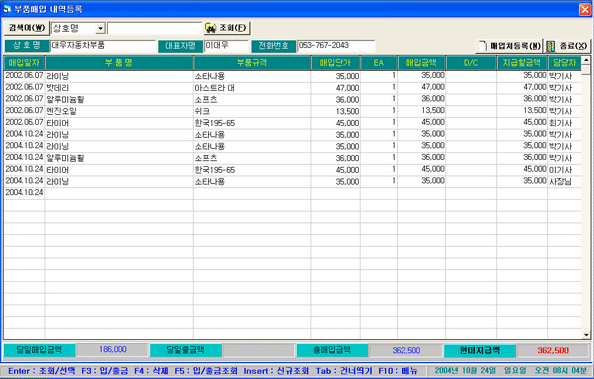Click the 당일매입금액 label
The image size is (594, 379).
pyautogui.click(x=39, y=350)
